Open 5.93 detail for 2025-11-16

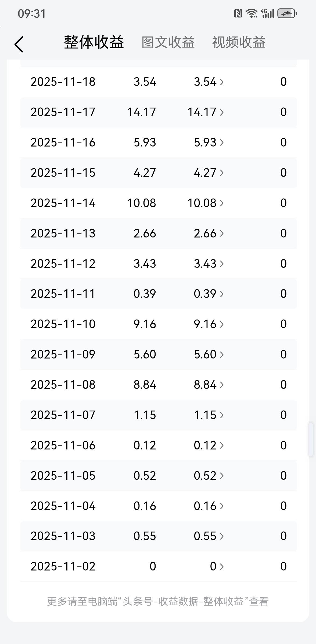click(x=205, y=142)
